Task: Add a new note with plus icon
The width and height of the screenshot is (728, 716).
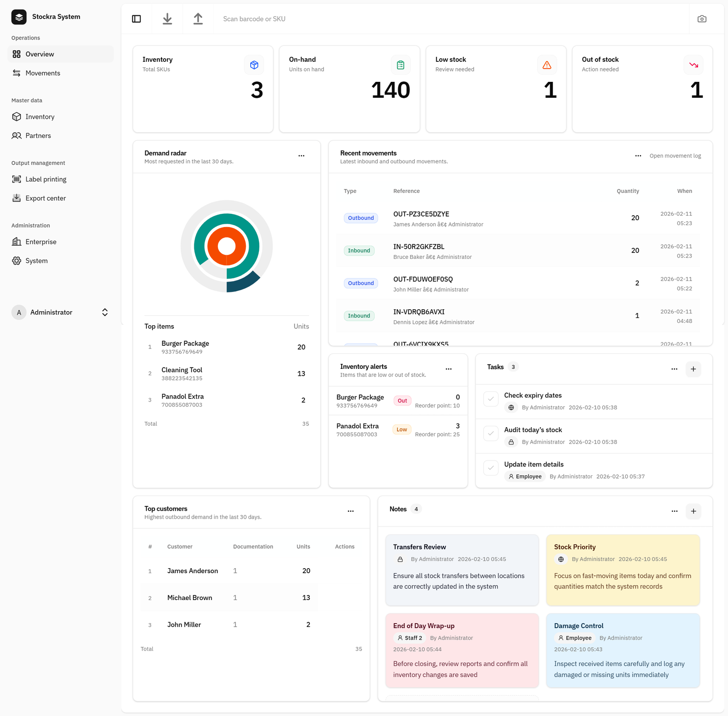Action: [693, 511]
